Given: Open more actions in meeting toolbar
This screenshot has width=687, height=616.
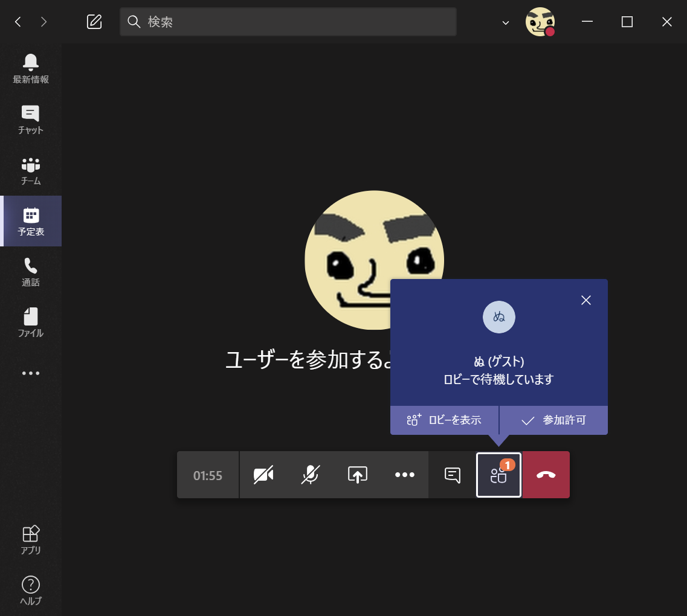Looking at the screenshot, I should [x=404, y=475].
